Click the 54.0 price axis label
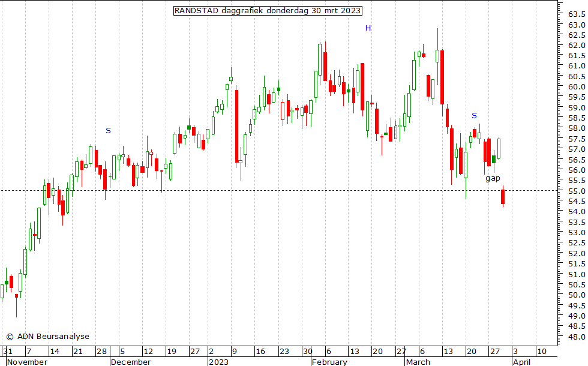 pos(577,211)
